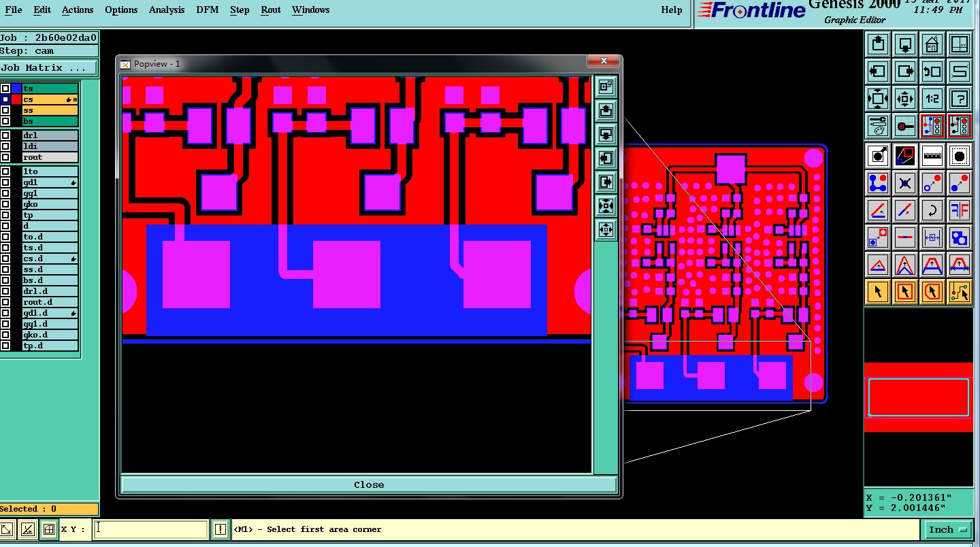Click the pan down icon in main toolbar
The width and height of the screenshot is (980, 547).
(905, 44)
